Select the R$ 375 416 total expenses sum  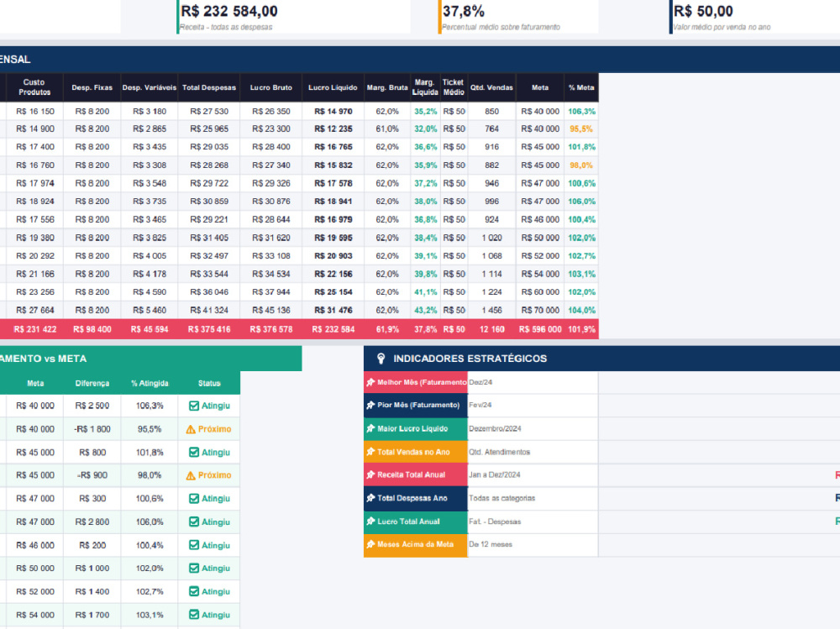pyautogui.click(x=209, y=329)
